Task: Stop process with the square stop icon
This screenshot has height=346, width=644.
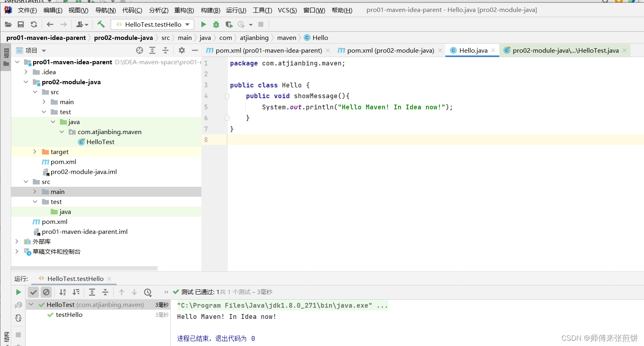Action: (x=261, y=24)
